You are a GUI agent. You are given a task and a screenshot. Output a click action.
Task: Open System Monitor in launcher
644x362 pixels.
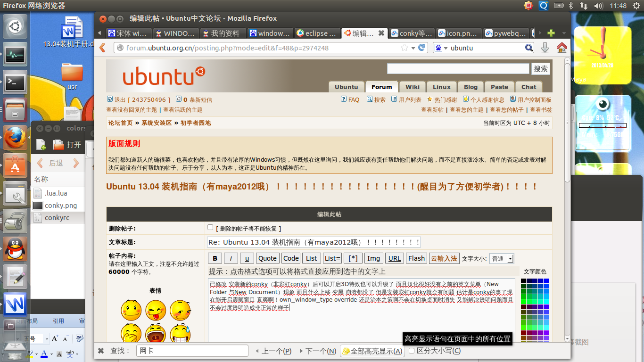[x=15, y=55]
